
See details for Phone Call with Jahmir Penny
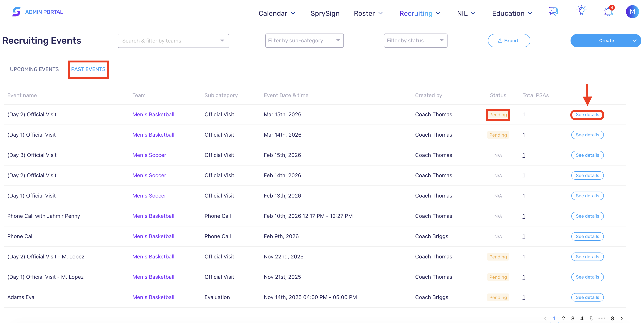click(x=587, y=216)
